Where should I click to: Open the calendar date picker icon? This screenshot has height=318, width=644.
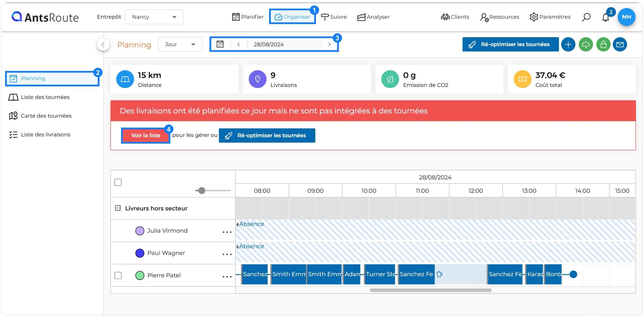(220, 44)
